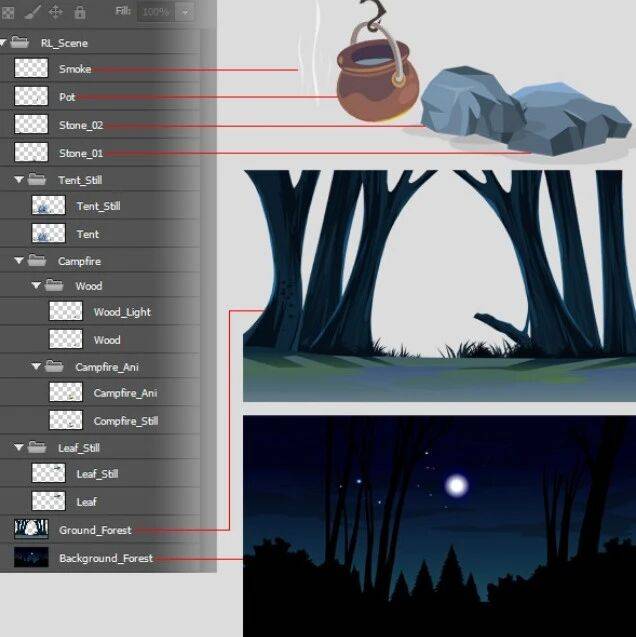
Task: Click the Fill 100% value field
Action: coord(154,13)
